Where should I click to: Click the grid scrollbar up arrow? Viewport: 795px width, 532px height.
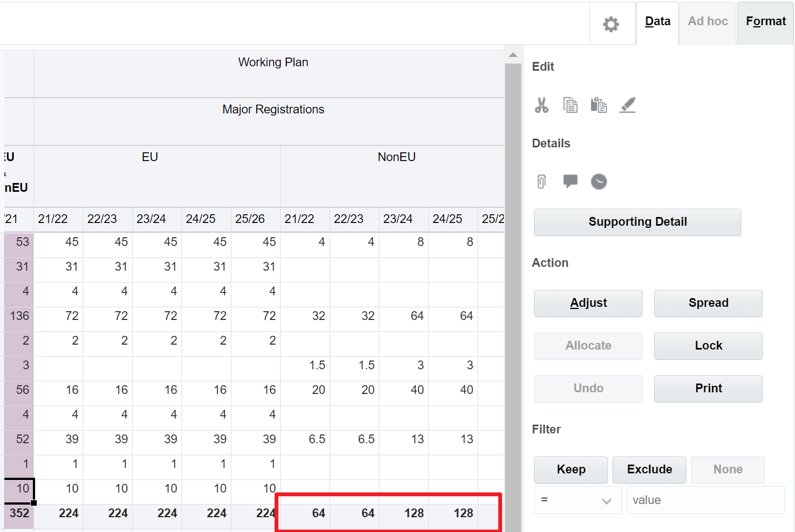[513, 55]
